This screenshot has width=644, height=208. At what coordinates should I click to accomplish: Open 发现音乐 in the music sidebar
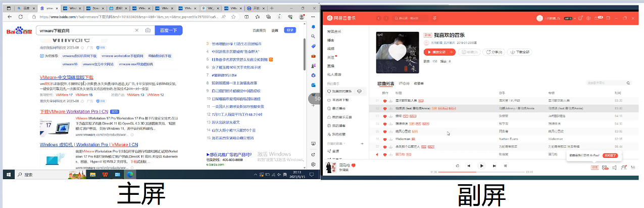[334, 31]
